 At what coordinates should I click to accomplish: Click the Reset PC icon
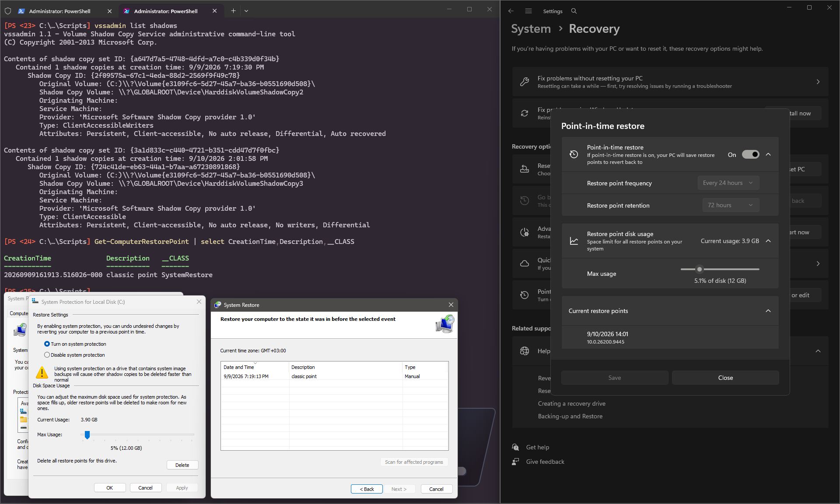point(525,169)
